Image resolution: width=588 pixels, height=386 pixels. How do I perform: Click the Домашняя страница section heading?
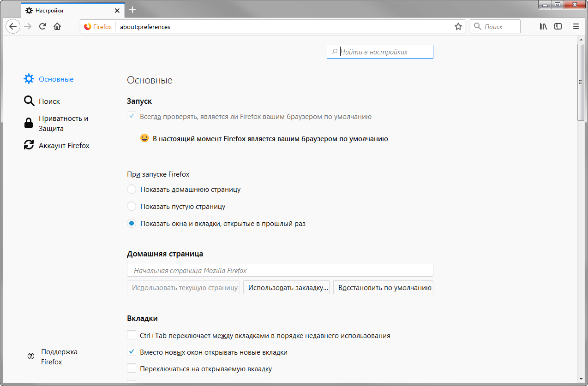click(165, 254)
